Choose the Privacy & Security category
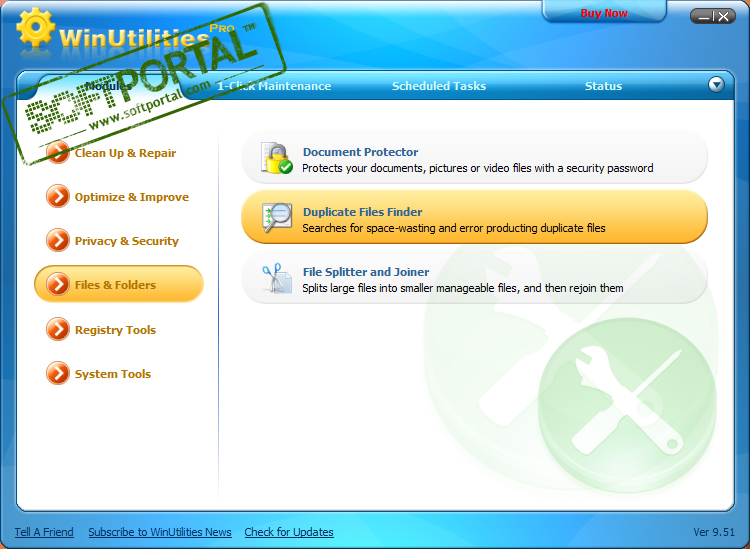 pyautogui.click(x=127, y=241)
